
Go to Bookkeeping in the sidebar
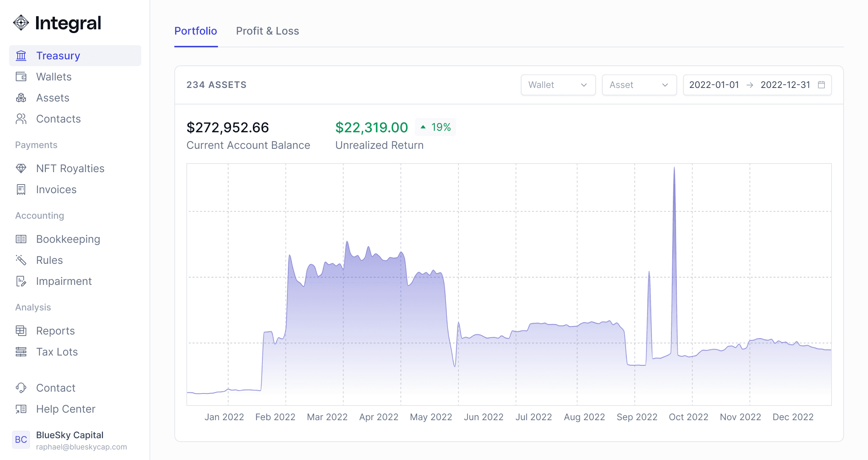[68, 239]
